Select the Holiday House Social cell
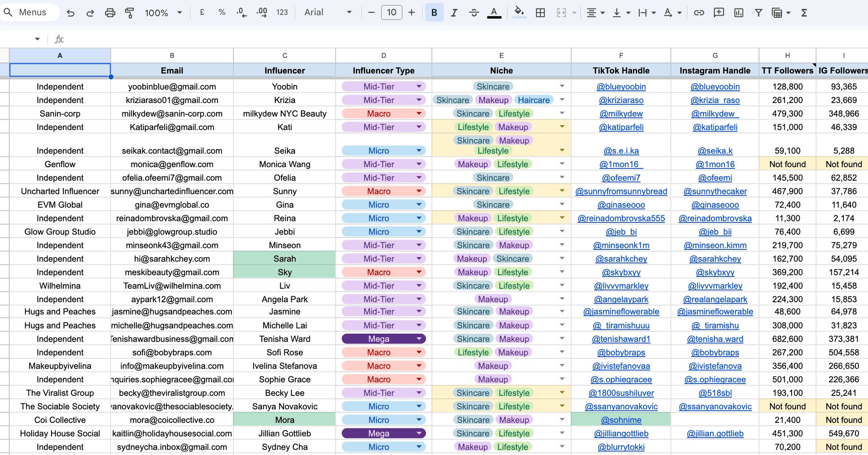This screenshot has height=455, width=868. (60, 434)
